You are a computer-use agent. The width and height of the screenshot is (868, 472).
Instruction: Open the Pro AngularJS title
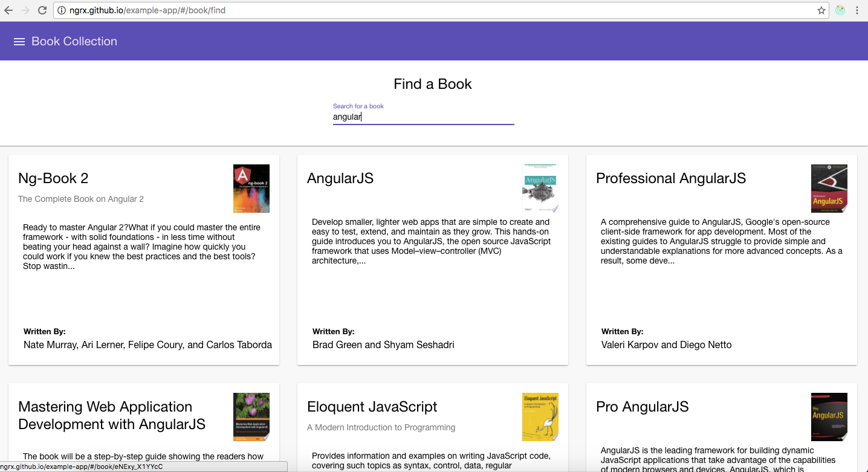(643, 407)
